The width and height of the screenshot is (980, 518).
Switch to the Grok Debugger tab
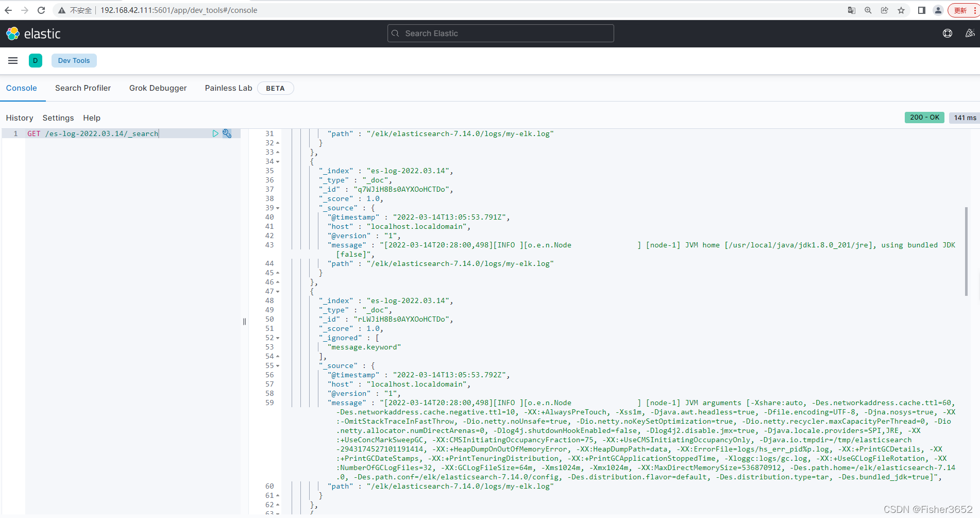click(158, 88)
